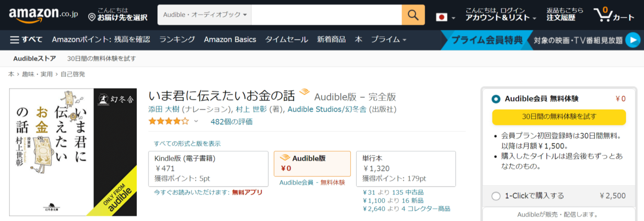Choose the Audible版 format option

tap(312, 164)
